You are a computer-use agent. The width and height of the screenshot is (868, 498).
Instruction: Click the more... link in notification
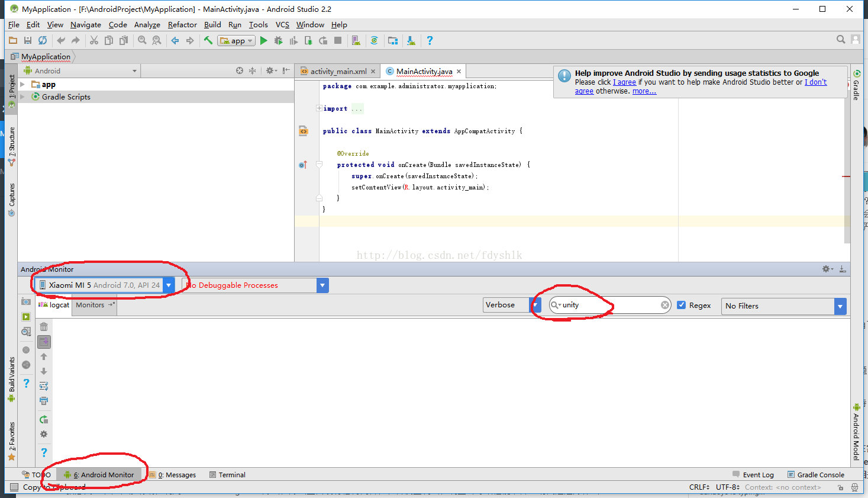pos(644,91)
